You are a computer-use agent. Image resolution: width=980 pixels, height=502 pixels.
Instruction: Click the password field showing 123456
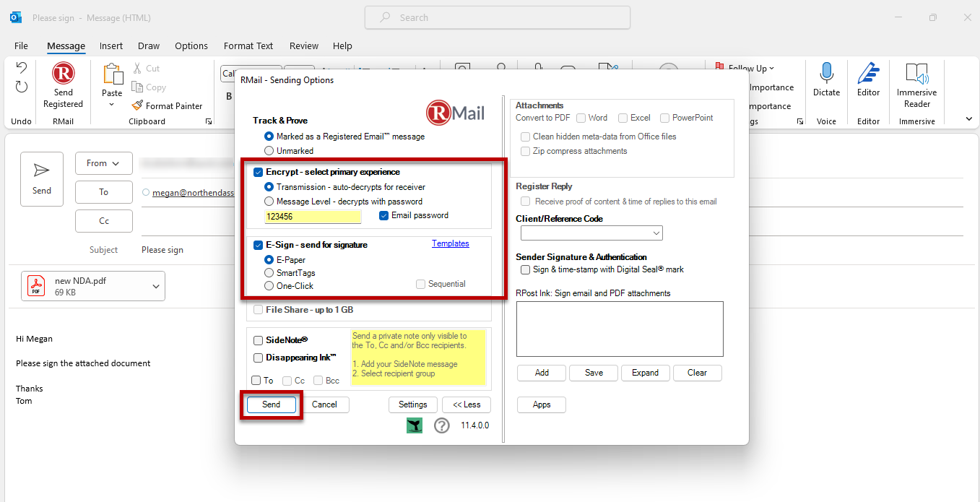point(313,217)
